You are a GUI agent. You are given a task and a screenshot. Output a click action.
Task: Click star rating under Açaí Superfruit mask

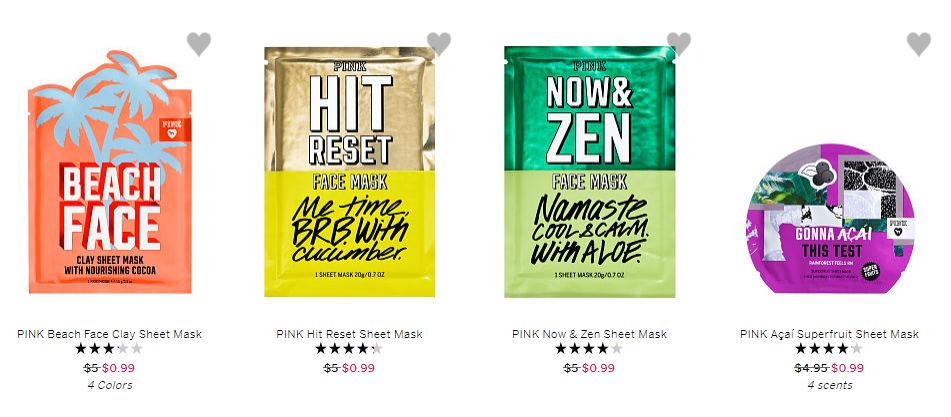click(x=829, y=349)
